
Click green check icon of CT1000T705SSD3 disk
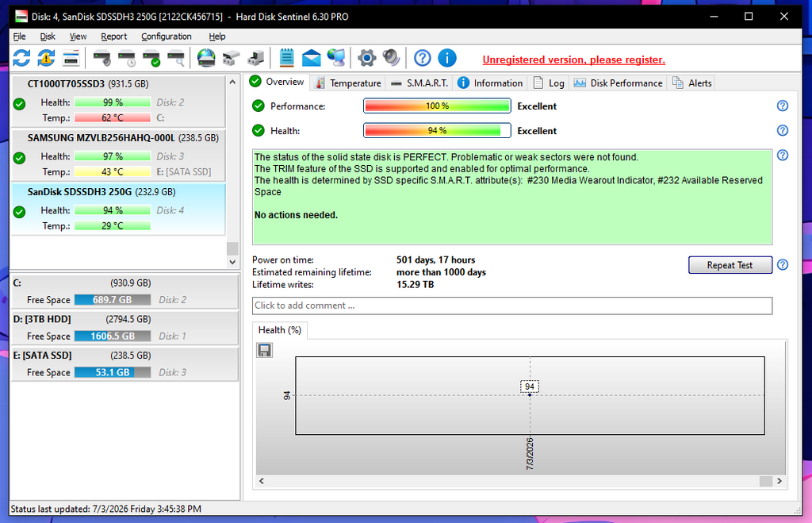[x=19, y=104]
